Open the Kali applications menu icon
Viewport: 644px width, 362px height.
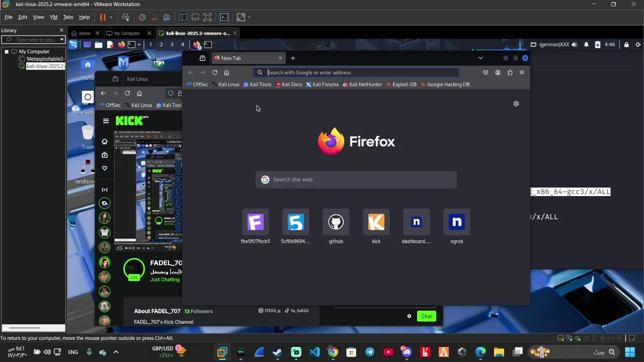coord(73,44)
